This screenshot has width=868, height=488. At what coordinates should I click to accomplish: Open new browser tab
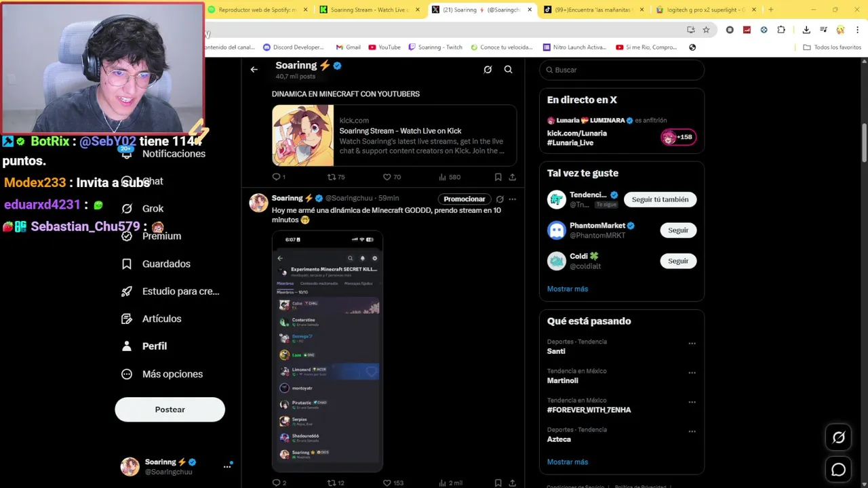(770, 9)
